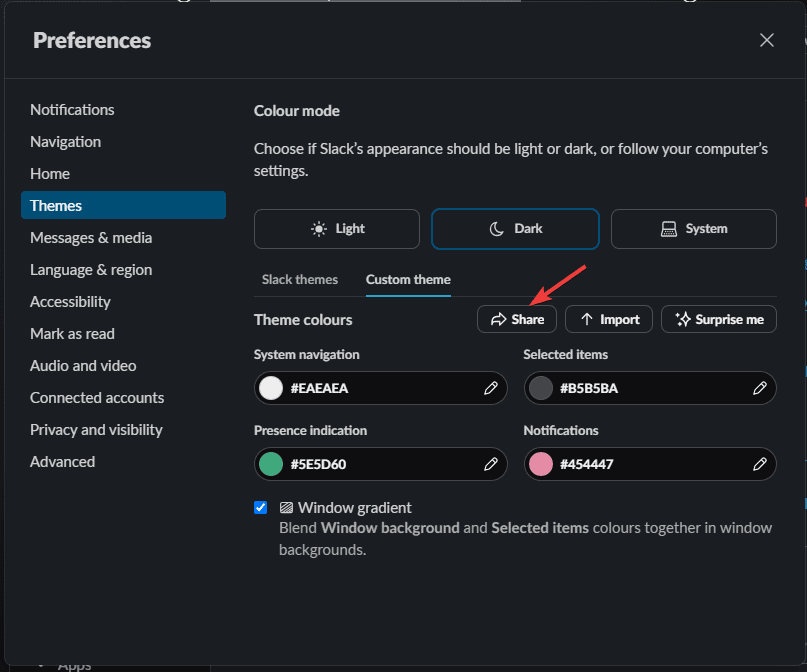Edit Presence indication colour via pencil icon
This screenshot has width=807, height=672.
coord(491,464)
